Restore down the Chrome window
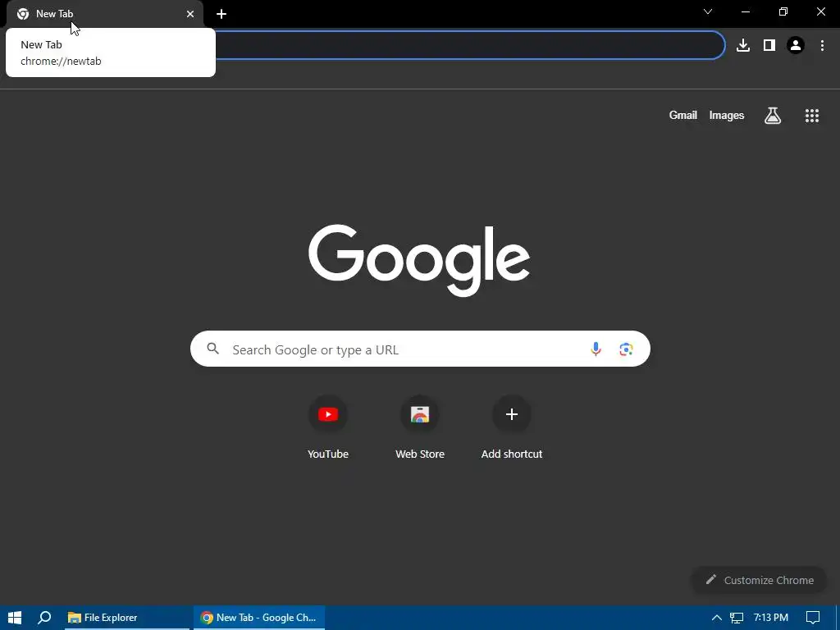 click(783, 11)
